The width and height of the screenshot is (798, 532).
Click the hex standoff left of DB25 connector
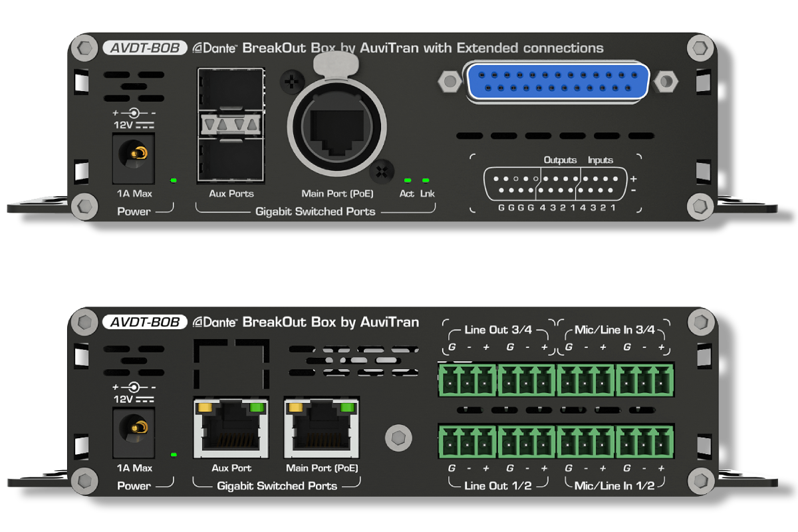450,81
